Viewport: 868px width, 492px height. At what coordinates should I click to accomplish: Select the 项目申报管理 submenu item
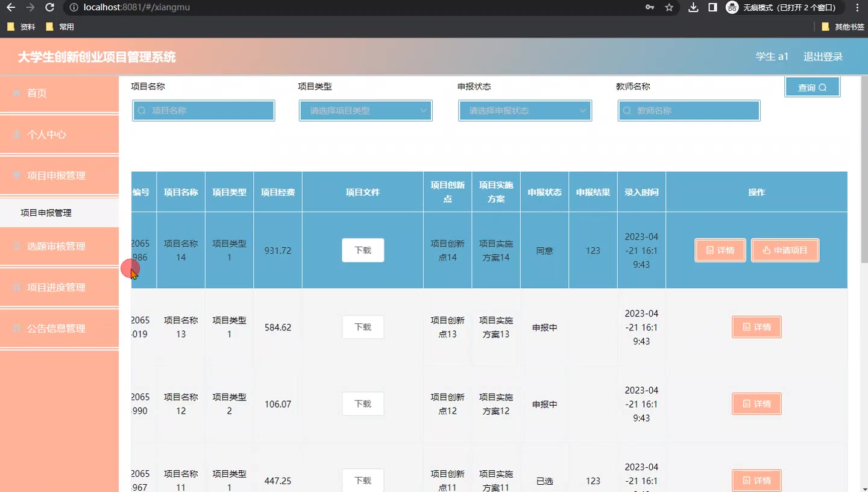coord(46,213)
